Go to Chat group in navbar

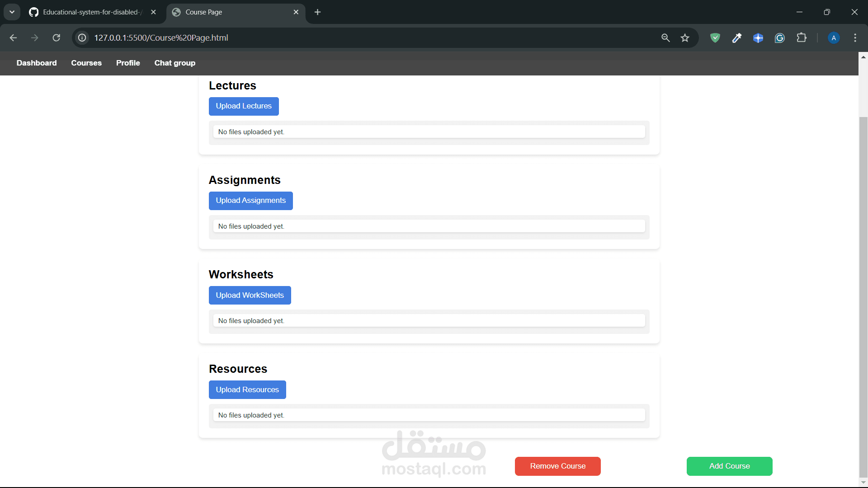coord(175,63)
